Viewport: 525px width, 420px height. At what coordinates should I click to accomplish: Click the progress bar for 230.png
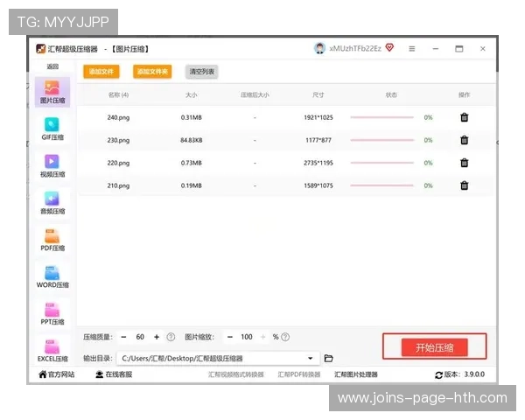click(381, 140)
